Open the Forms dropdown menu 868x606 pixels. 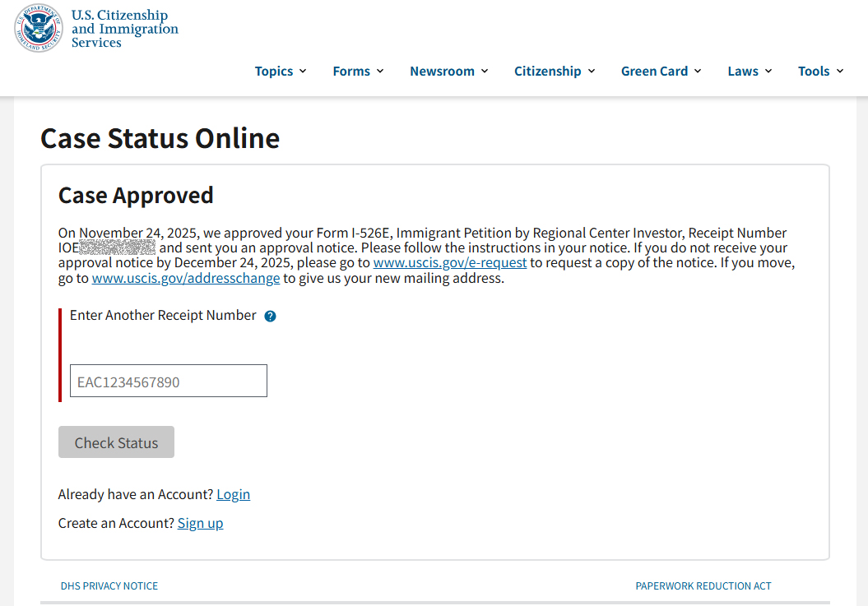pyautogui.click(x=358, y=72)
